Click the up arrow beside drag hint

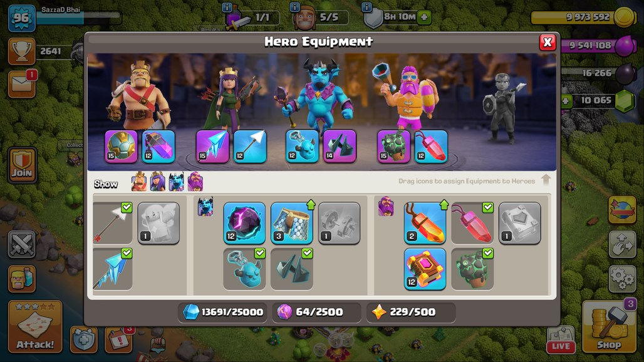[546, 180]
